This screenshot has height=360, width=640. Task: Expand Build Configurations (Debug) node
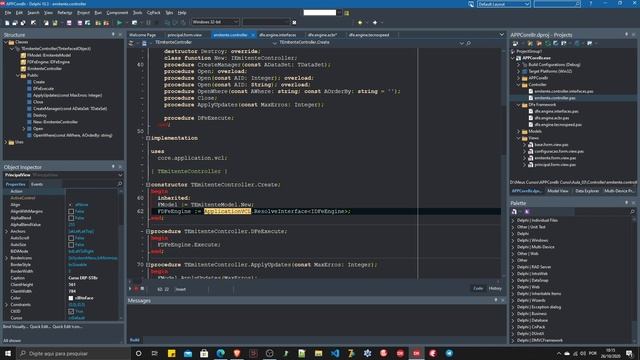519,64
